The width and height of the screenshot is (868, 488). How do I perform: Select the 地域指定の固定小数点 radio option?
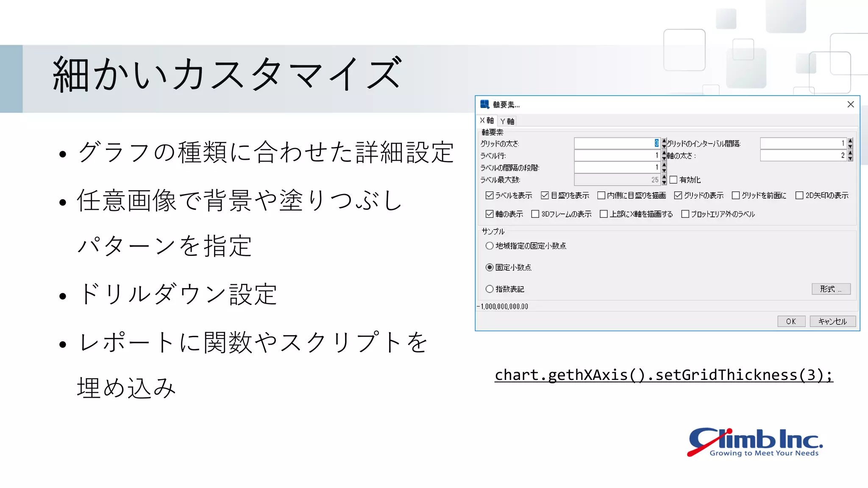490,246
